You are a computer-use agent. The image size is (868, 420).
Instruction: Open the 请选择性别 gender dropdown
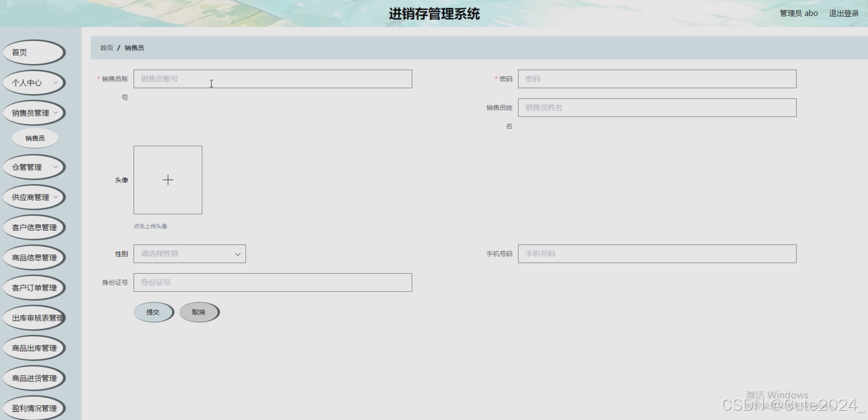point(189,253)
